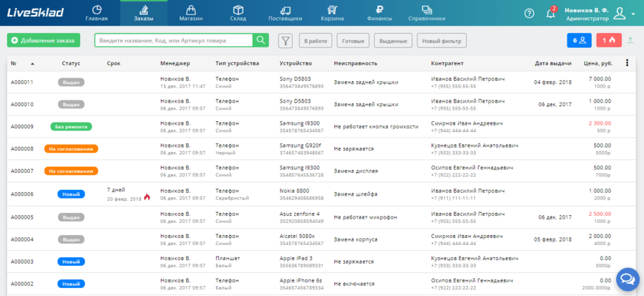Screen dimensions: 644x296
Task: Click the Менеджер column header
Action: [175, 63]
